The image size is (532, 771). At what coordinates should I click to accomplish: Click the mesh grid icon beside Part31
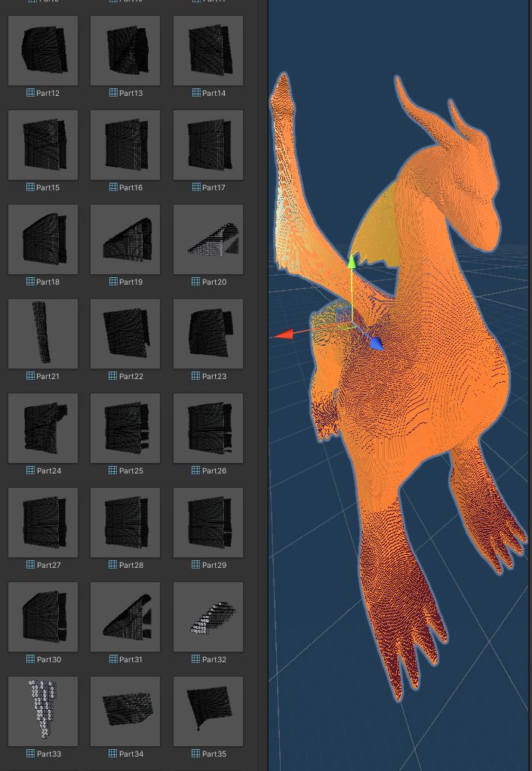(x=113, y=659)
